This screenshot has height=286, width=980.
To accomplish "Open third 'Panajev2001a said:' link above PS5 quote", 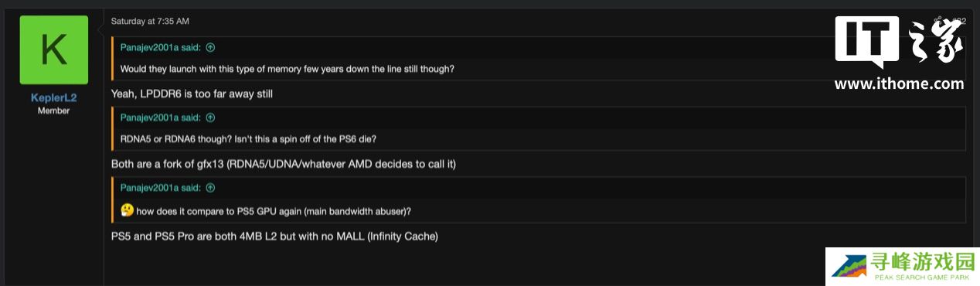I will coord(161,188).
